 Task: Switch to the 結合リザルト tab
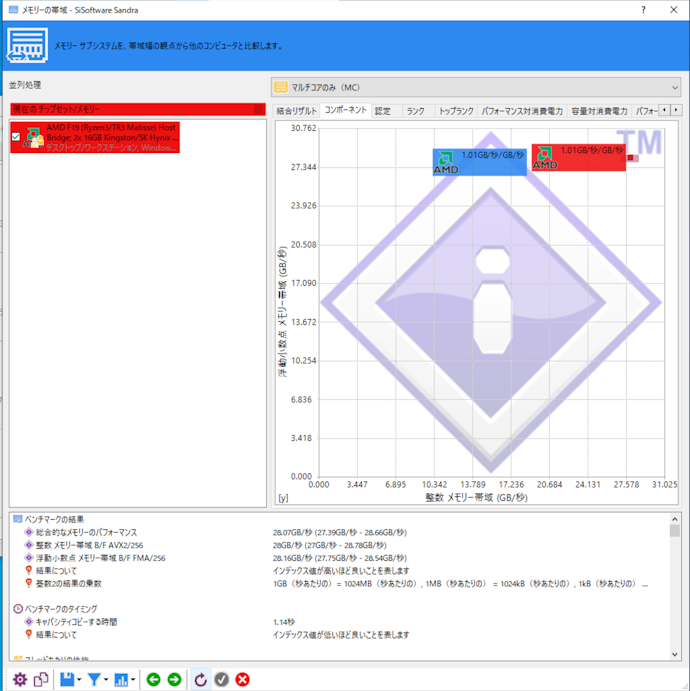[297, 111]
